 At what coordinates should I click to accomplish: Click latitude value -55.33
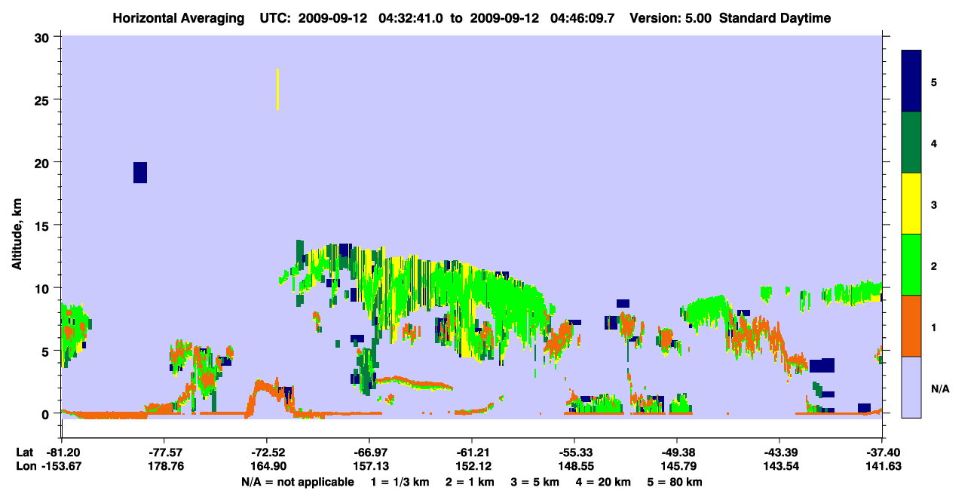[x=574, y=452]
